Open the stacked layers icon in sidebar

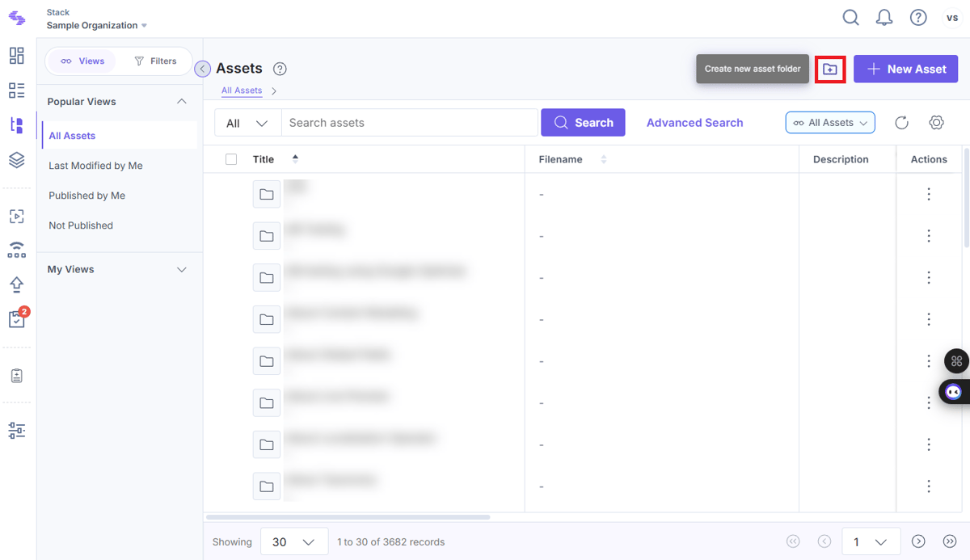(x=17, y=160)
